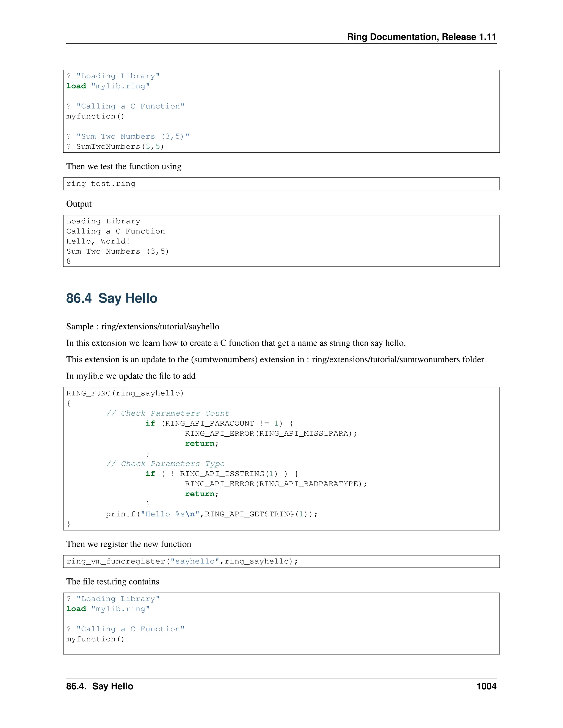The image size is (563, 728).
Task: Click the RING_FUNC(ring_sayhello) declaration line
Action: [125, 393]
